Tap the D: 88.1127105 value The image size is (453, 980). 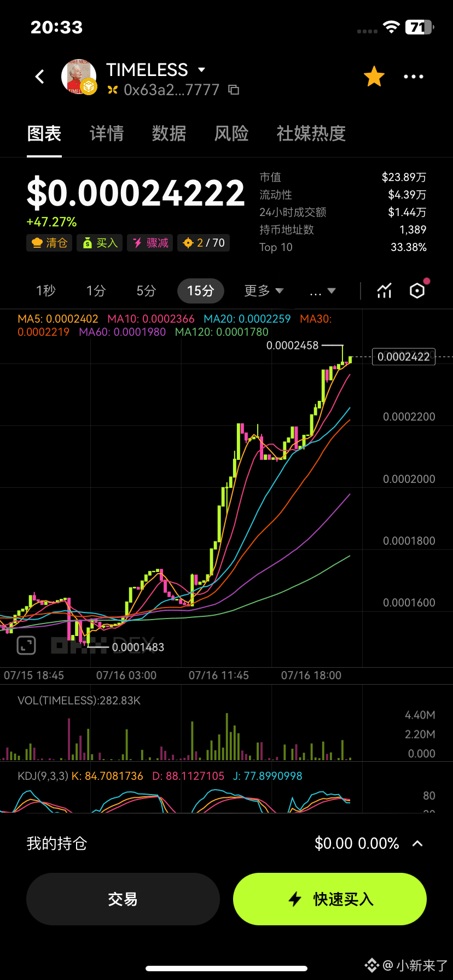[x=188, y=776]
